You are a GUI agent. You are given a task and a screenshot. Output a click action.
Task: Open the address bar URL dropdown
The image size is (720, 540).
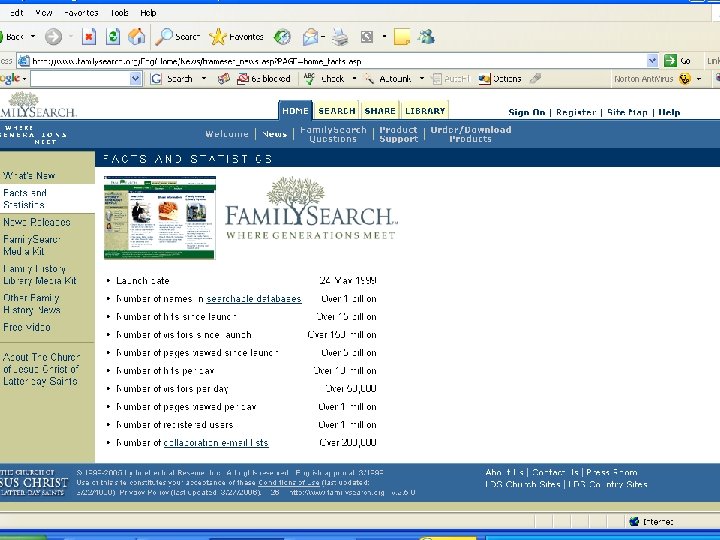652,60
